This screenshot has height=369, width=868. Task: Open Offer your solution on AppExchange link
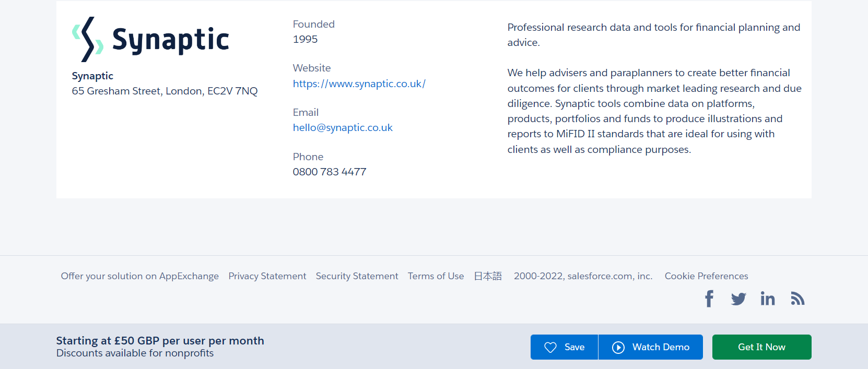pyautogui.click(x=140, y=276)
